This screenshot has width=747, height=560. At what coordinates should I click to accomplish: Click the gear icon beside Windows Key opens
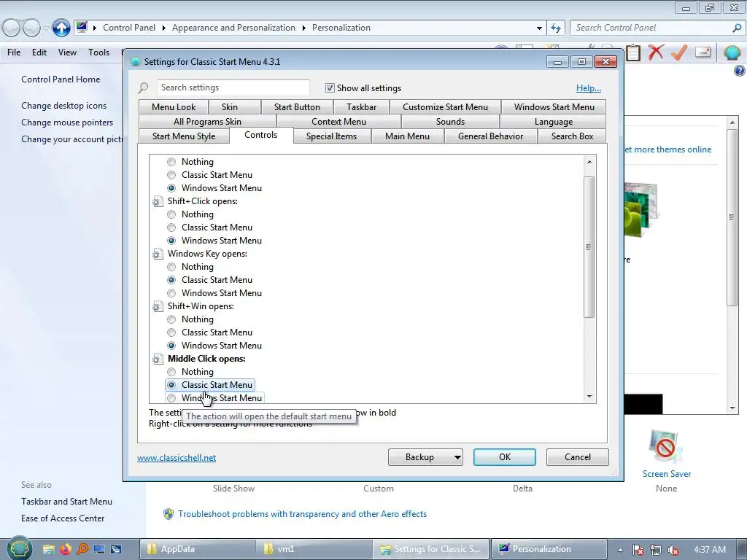point(158,254)
